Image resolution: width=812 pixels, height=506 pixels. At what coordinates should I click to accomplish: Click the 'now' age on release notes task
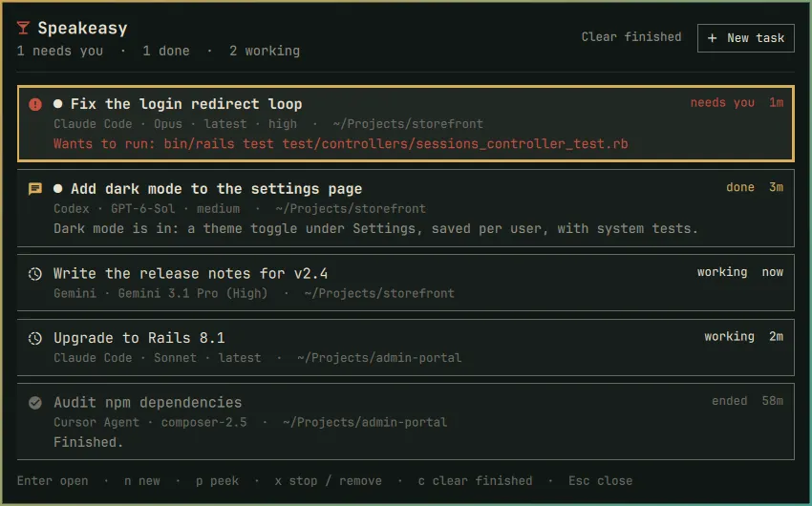click(x=773, y=272)
